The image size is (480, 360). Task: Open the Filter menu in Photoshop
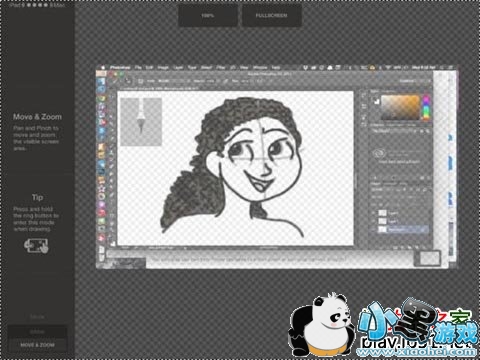click(221, 68)
